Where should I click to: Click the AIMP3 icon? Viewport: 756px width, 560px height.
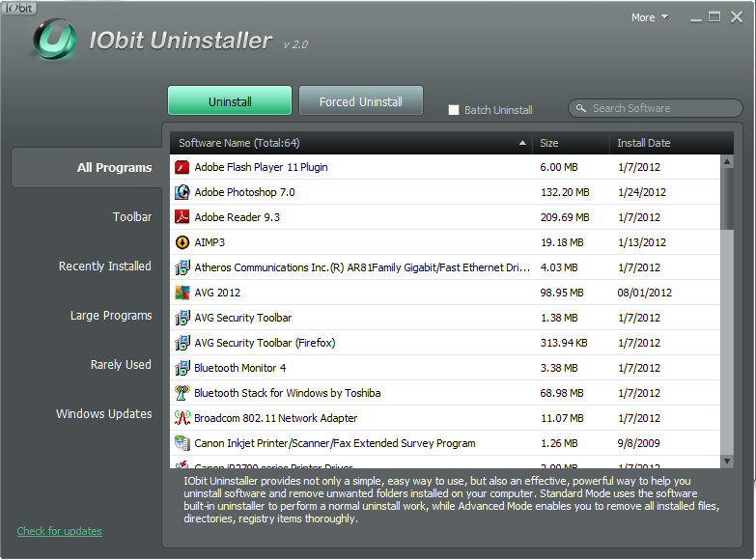pos(182,242)
